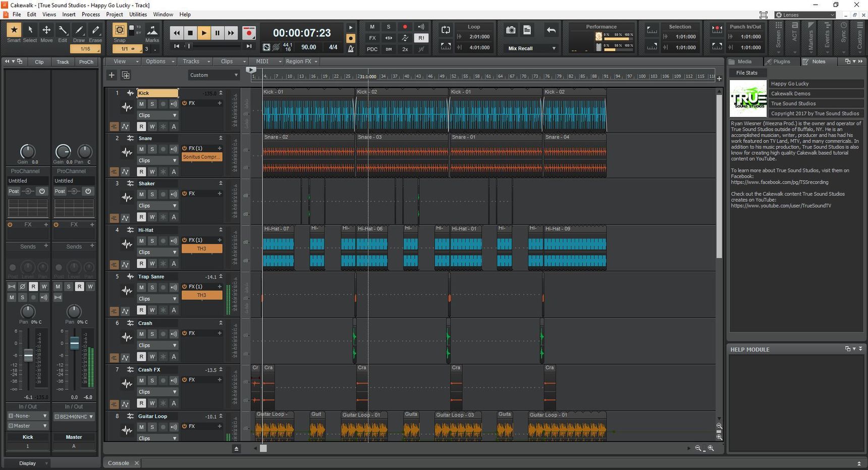868x470 pixels.
Task: Open the BE2440NHD output dropdown
Action: click(x=74, y=417)
